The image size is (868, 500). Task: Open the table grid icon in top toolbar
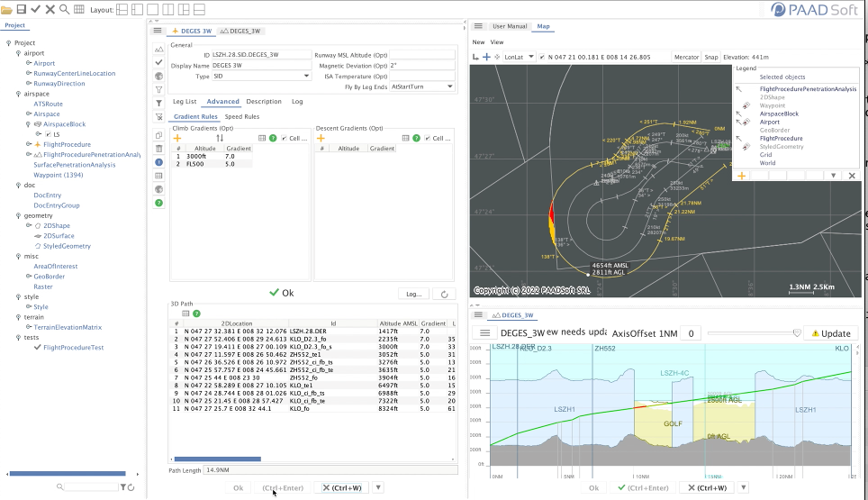click(79, 9)
